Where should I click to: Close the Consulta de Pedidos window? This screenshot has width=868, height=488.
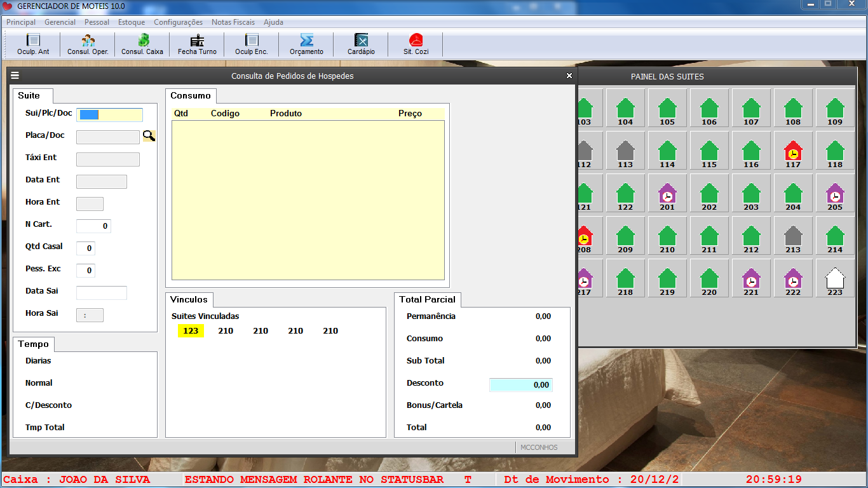[x=569, y=76]
